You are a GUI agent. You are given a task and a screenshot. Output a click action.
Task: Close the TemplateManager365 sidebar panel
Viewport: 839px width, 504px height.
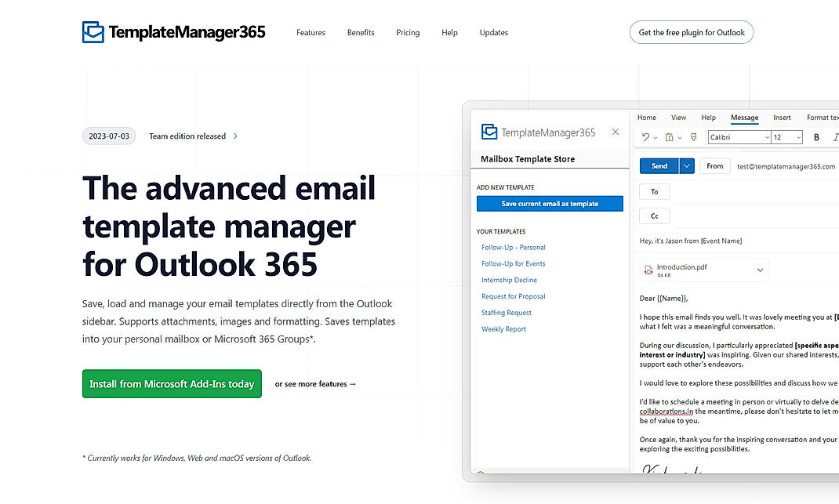point(616,132)
